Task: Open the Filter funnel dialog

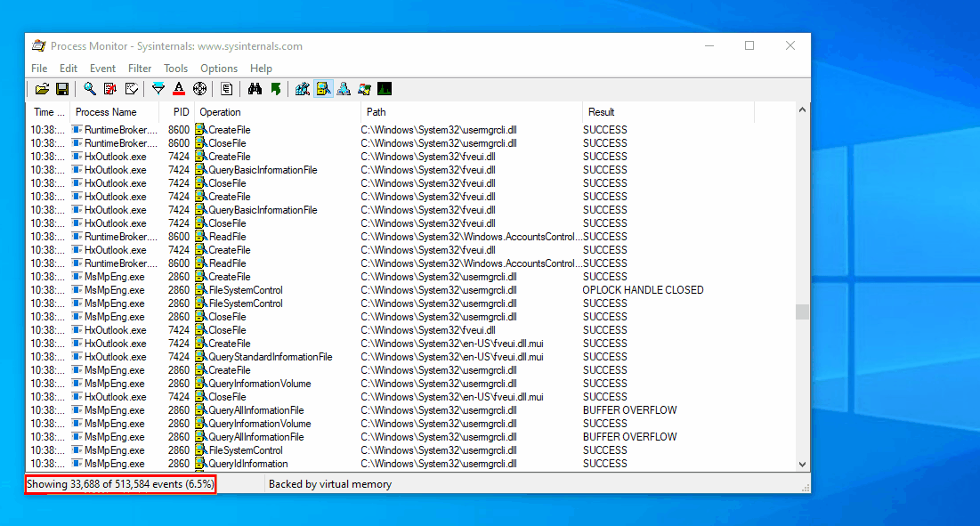Action: [158, 89]
